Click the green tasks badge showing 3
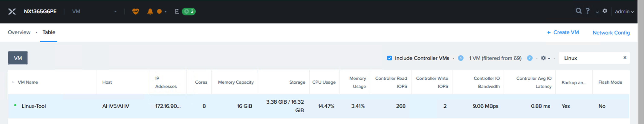 189,11
